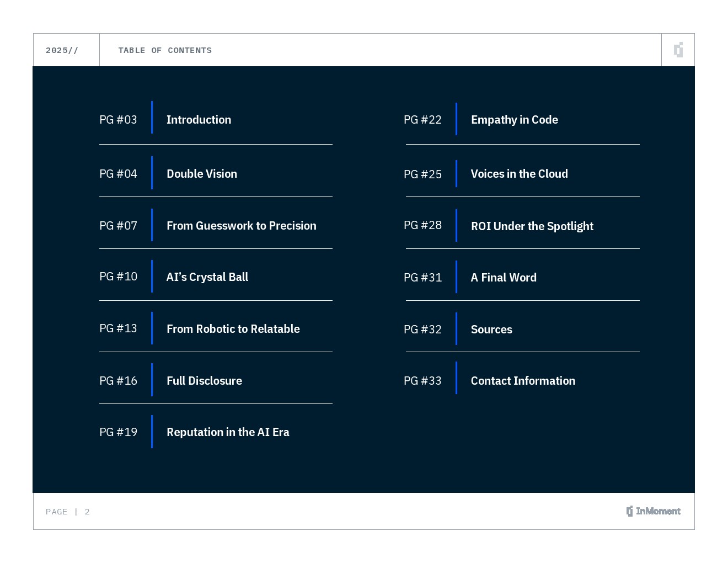Viewport: 728px width, 563px height.
Task: Navigate to Reputation in the AI Era
Action: coord(228,432)
